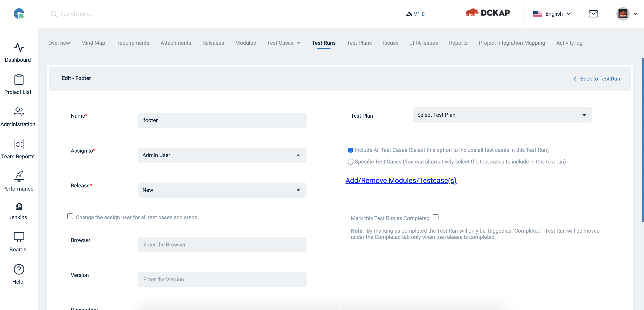This screenshot has width=644, height=310.
Task: Click the Enter the Browser field
Action: pos(222,245)
